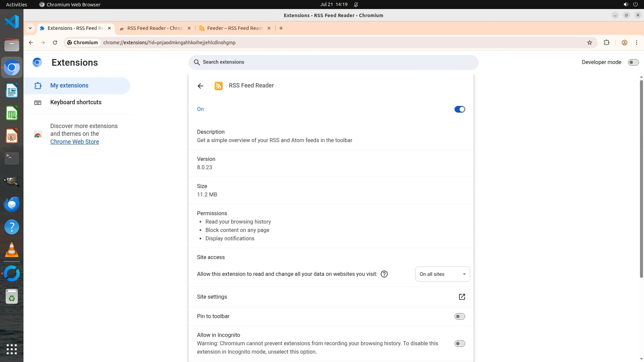Image resolution: width=644 pixels, height=362 pixels.
Task: Select Keyboard shortcuts in sidebar
Action: coord(76,102)
